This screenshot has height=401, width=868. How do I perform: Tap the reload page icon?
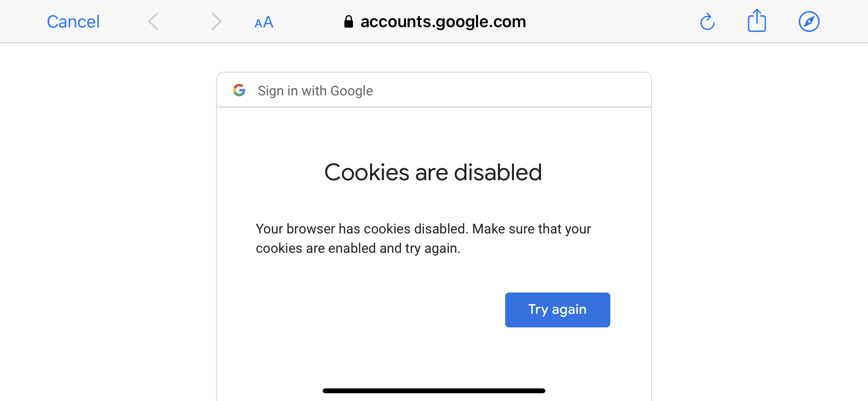click(x=707, y=21)
